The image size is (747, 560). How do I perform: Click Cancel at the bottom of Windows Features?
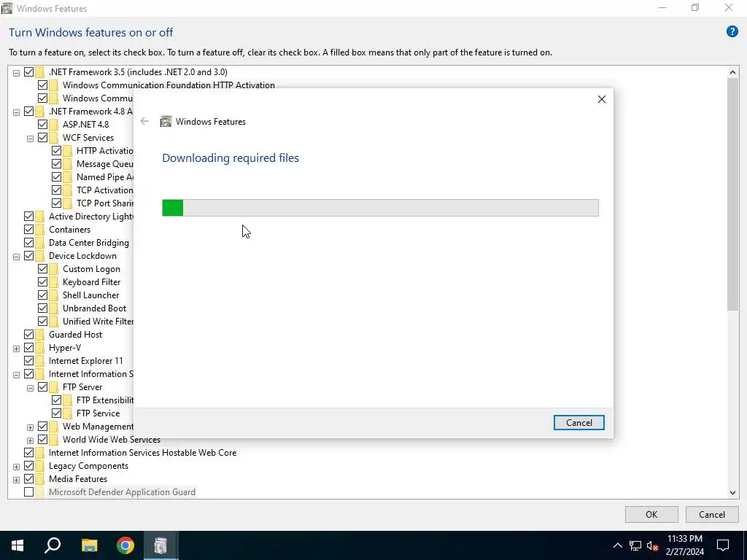coord(712,514)
